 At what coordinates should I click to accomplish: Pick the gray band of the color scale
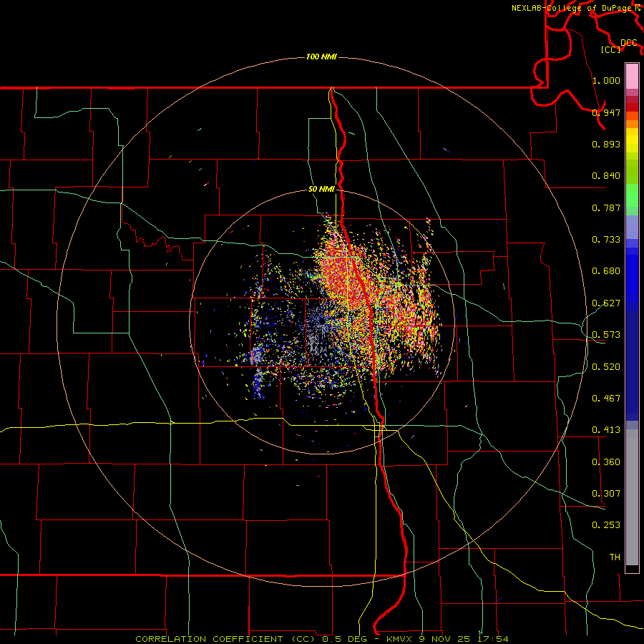[x=632, y=497]
